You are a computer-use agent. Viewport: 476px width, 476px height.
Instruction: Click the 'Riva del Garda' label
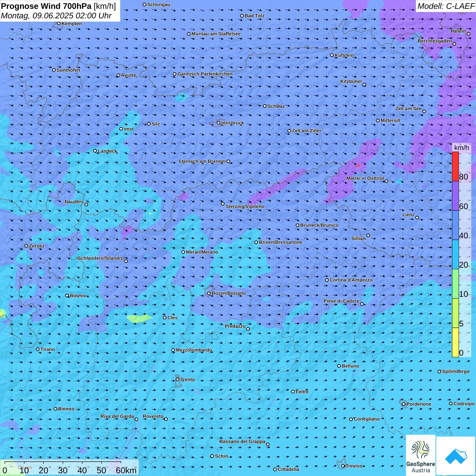click(x=117, y=416)
